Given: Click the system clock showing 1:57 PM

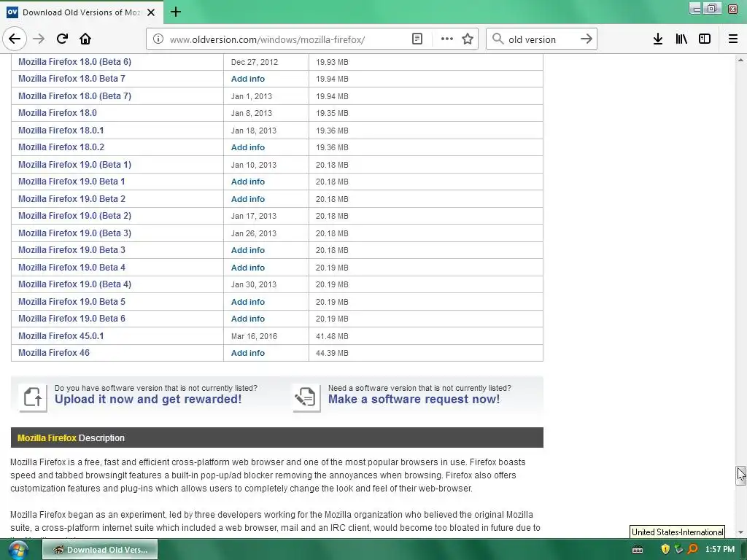Looking at the screenshot, I should (x=720, y=550).
